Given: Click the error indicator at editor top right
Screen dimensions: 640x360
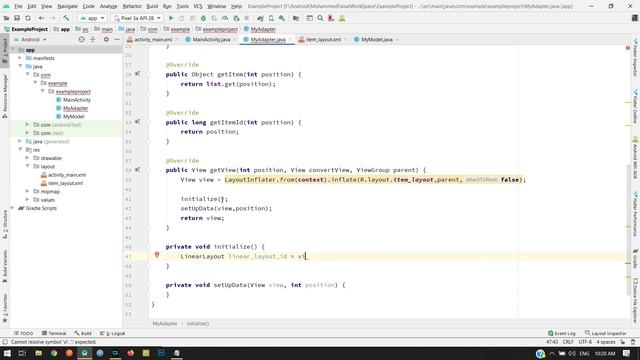Looking at the screenshot, I should coord(628,48).
